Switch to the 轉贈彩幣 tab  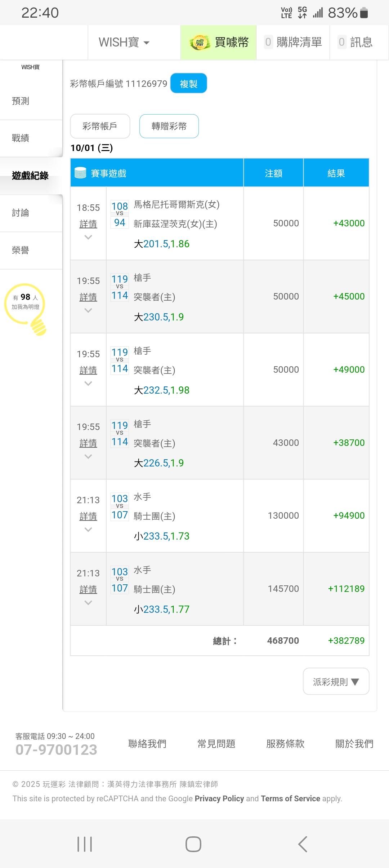pos(169,126)
